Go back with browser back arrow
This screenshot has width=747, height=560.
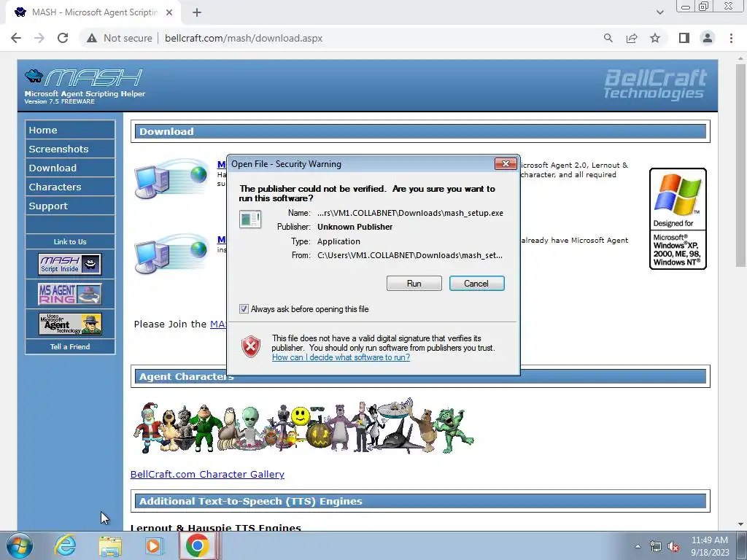16,38
